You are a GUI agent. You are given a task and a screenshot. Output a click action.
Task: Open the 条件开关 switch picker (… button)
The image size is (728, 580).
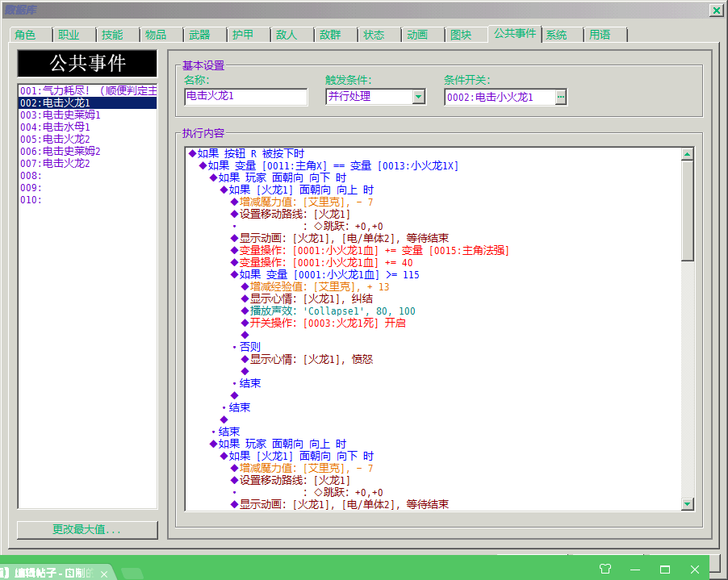tap(561, 97)
